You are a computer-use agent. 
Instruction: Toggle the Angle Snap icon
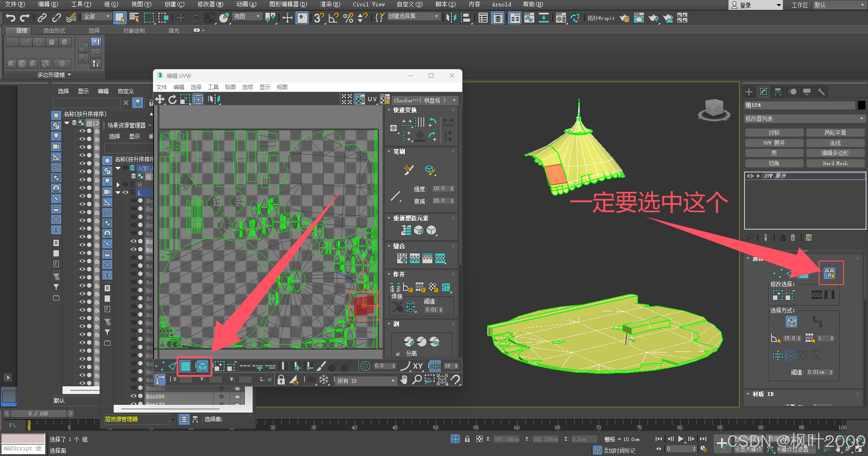click(x=334, y=18)
